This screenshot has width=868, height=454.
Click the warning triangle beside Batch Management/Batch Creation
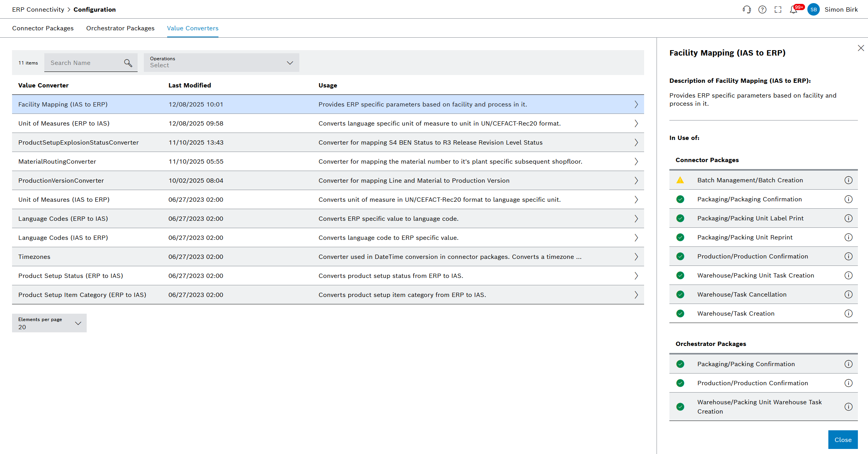(x=680, y=180)
